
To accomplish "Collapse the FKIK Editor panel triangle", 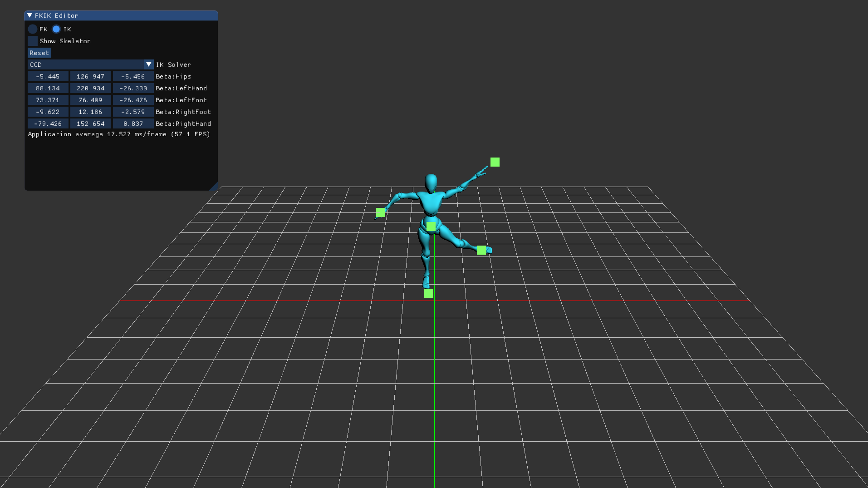I will coord(30,15).
